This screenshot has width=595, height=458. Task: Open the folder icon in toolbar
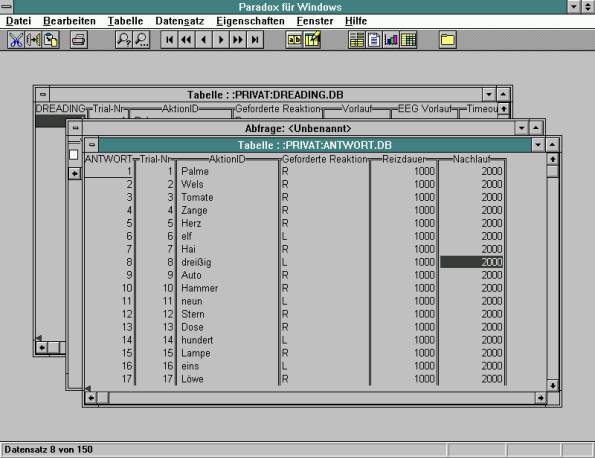click(448, 40)
